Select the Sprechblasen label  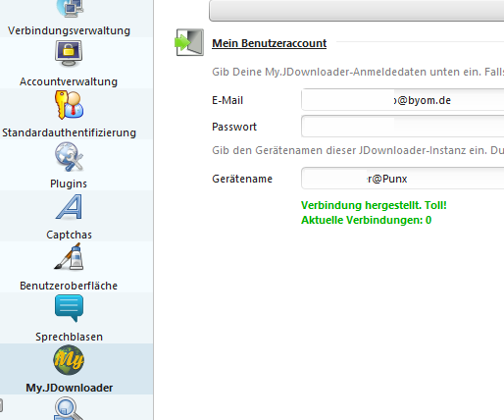click(x=69, y=337)
